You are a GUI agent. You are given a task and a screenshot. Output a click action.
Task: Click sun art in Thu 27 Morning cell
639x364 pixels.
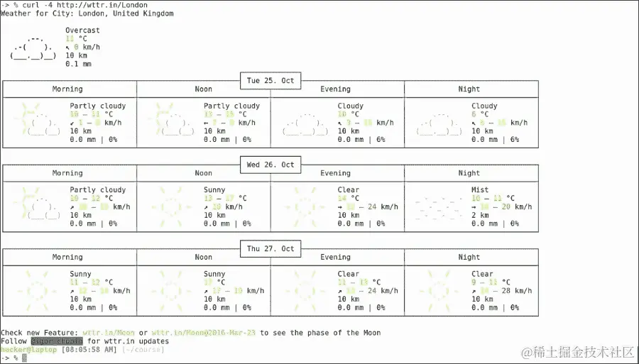point(38,291)
